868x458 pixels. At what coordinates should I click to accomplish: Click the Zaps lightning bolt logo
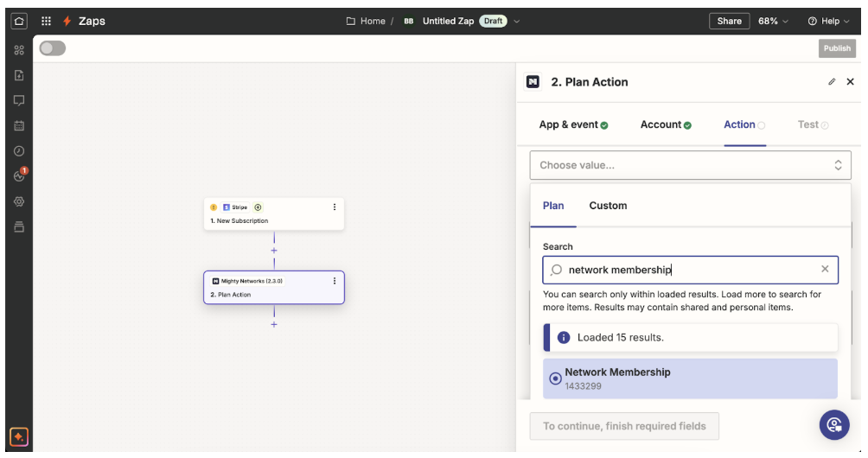[x=67, y=21]
